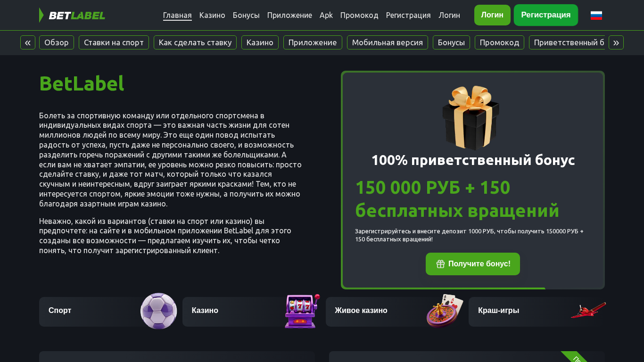
Task: Click the red airplane icon on the Краш-игры tile
Action: [x=588, y=310]
